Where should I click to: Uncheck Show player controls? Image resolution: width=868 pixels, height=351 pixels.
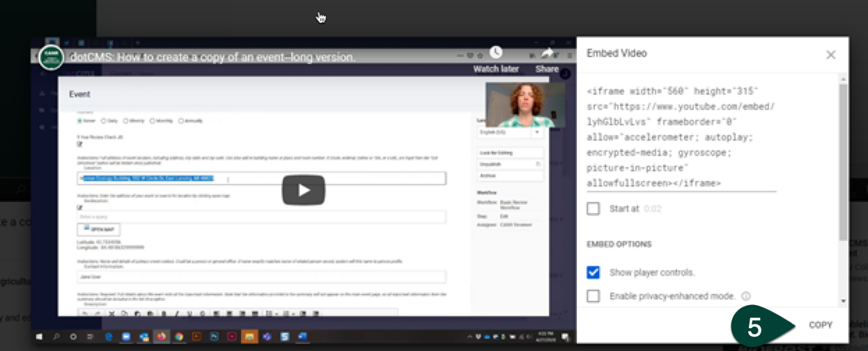(593, 272)
